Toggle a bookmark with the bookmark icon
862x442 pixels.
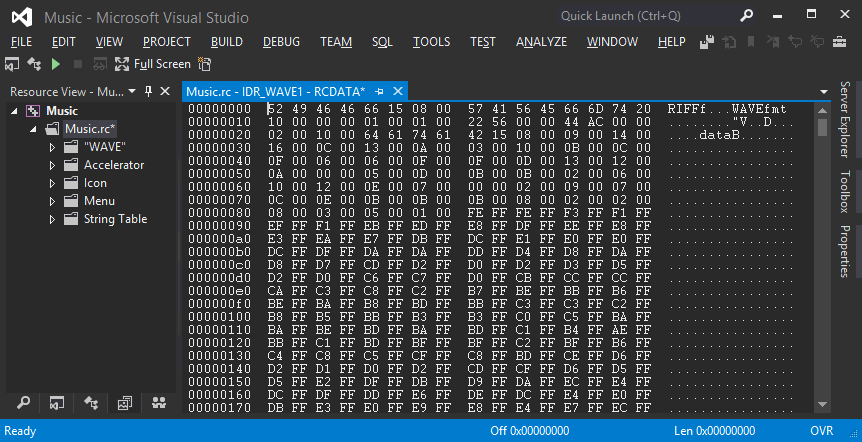(751, 42)
